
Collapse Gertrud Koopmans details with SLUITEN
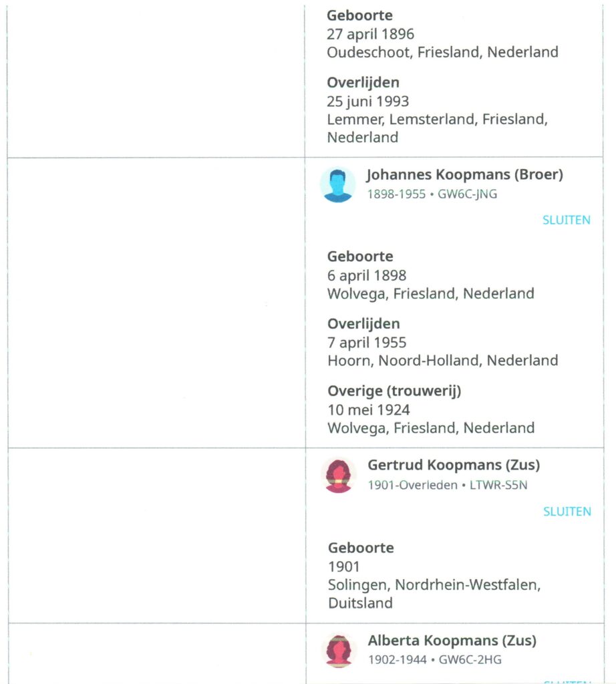[x=567, y=511]
